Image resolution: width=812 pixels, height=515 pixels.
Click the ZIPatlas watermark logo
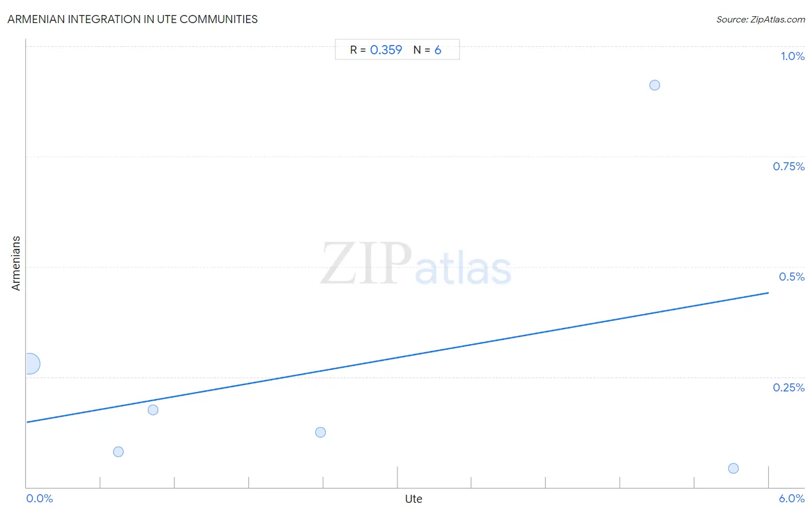pos(416,264)
